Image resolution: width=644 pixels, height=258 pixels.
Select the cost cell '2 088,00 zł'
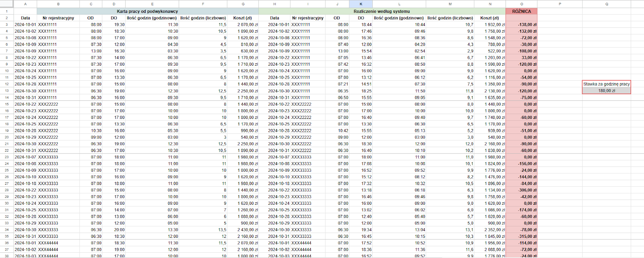490,250
